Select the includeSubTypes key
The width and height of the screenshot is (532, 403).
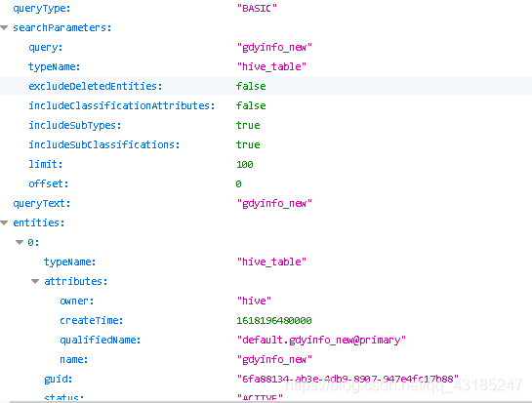(x=74, y=126)
